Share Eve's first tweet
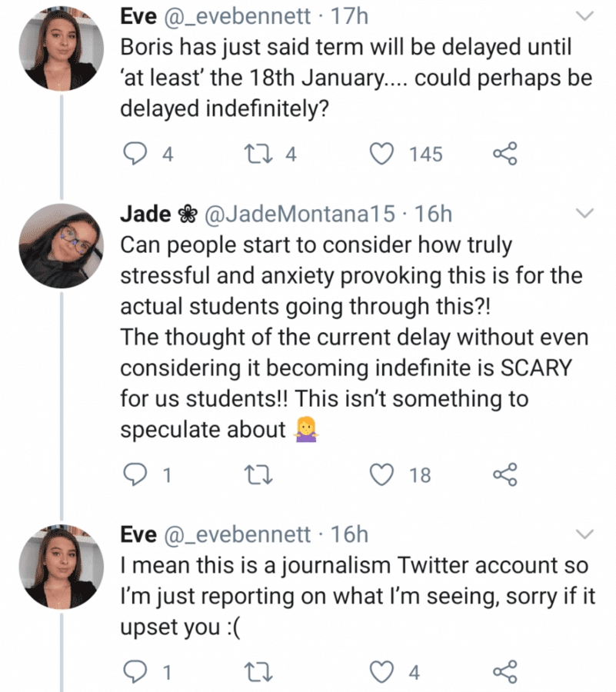616x692 pixels. (x=504, y=154)
